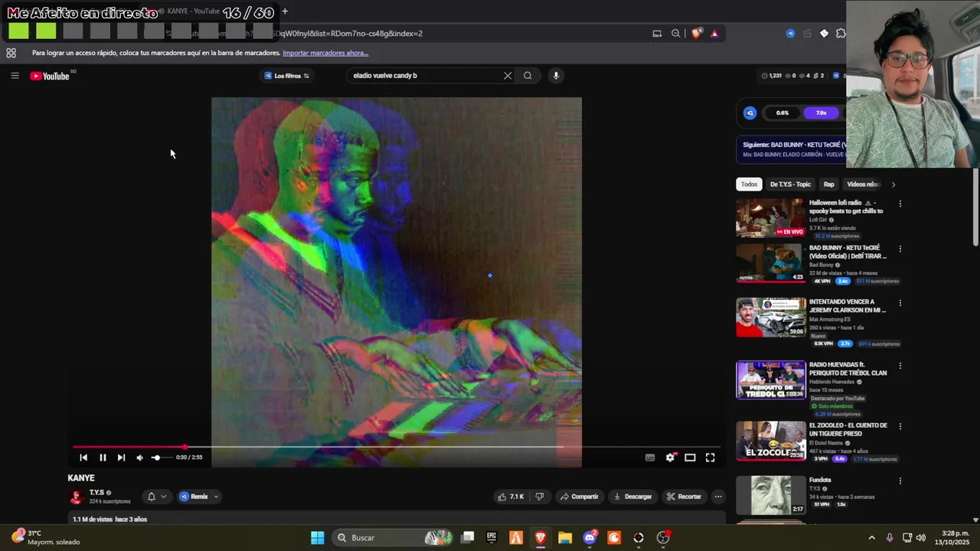The height and width of the screenshot is (551, 980).
Task: Open options menu for RADIO HUEVADAS
Action: point(900,365)
